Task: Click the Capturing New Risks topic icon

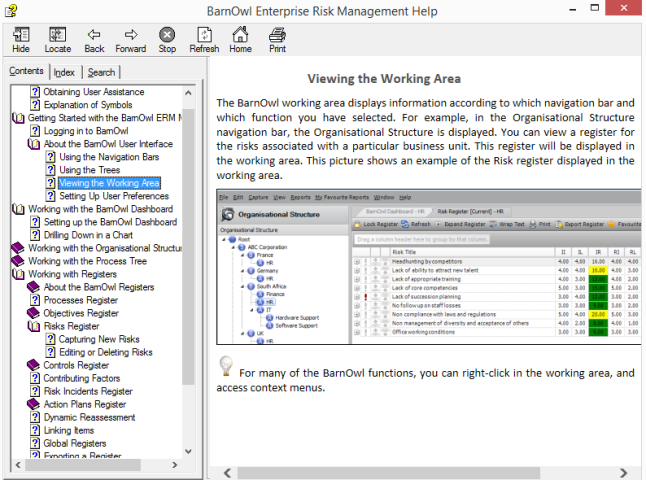Action: click(x=50, y=339)
